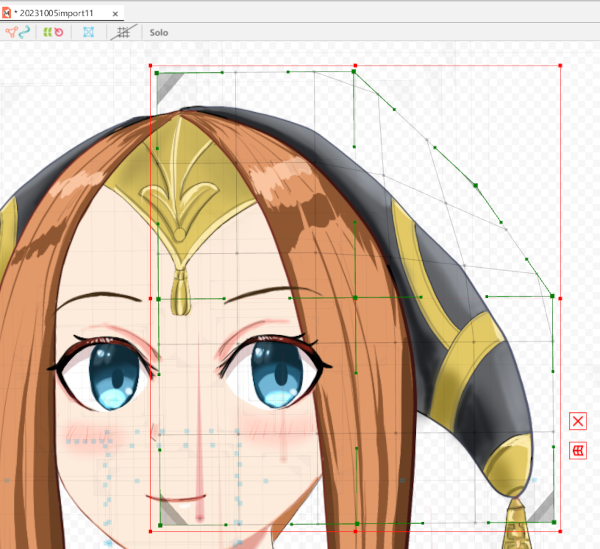This screenshot has width=600, height=549.
Task: Click the teal curved path tool icon
Action: pyautogui.click(x=25, y=32)
